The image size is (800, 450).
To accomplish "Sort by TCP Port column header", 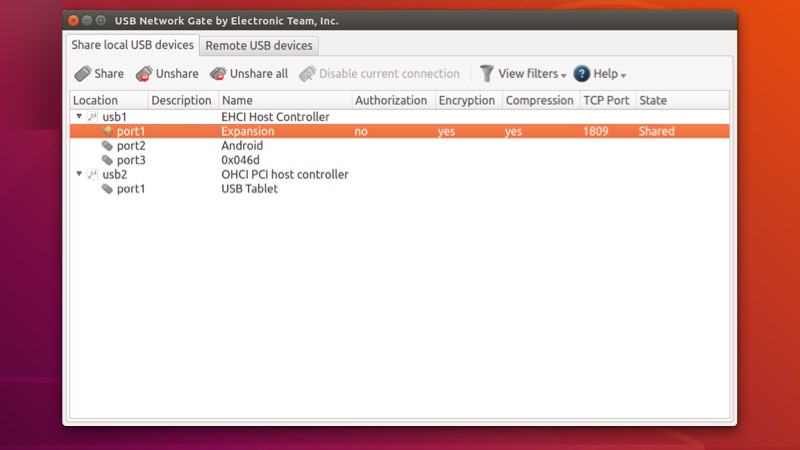I will (608, 100).
